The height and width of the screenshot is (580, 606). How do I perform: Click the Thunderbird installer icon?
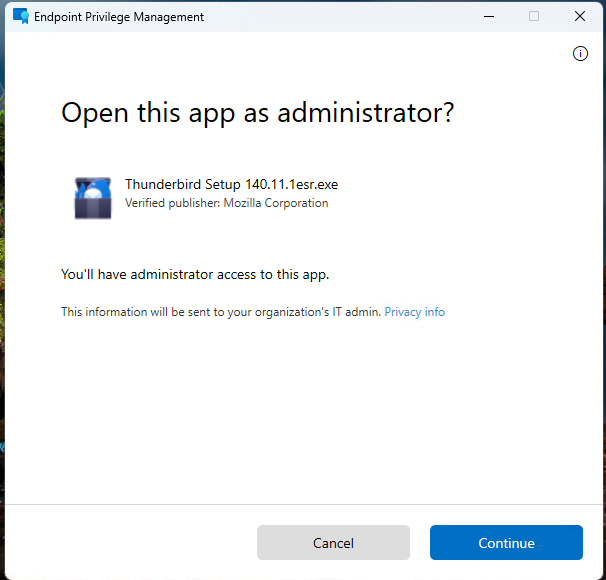(93, 198)
